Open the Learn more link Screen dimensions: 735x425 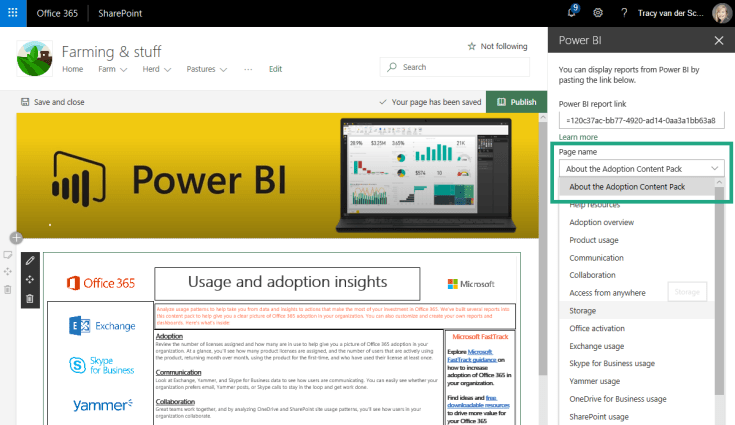point(578,137)
